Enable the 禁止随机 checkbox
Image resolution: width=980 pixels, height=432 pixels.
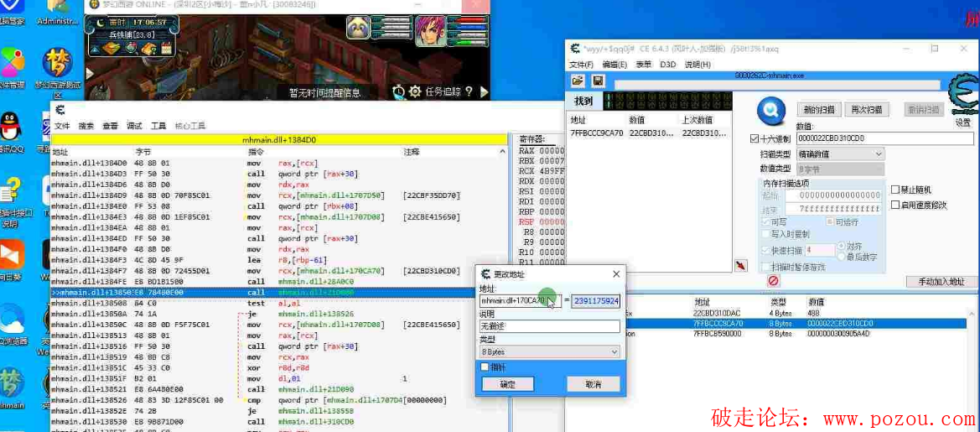point(895,190)
